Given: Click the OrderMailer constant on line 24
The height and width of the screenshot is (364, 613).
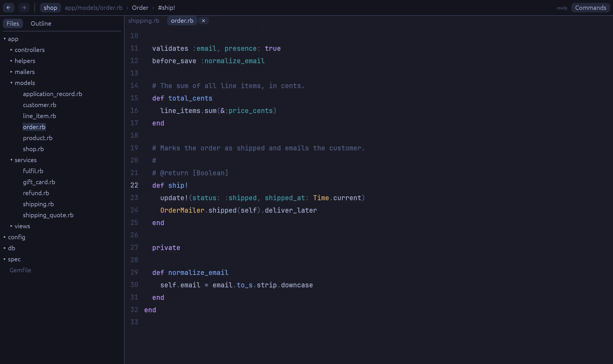Looking at the screenshot, I should click(182, 210).
